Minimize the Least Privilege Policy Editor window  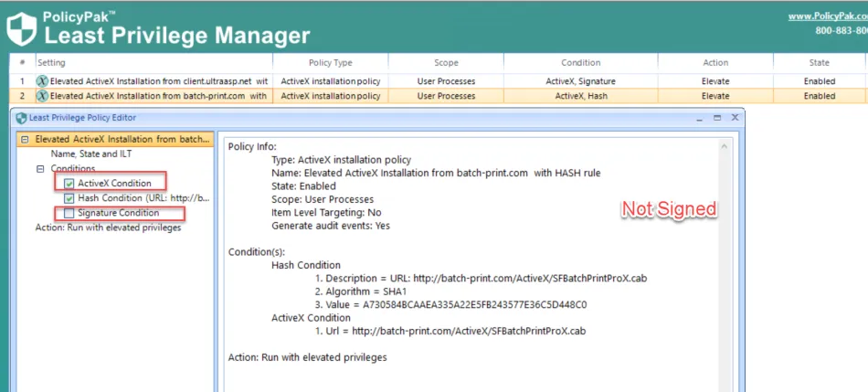700,118
